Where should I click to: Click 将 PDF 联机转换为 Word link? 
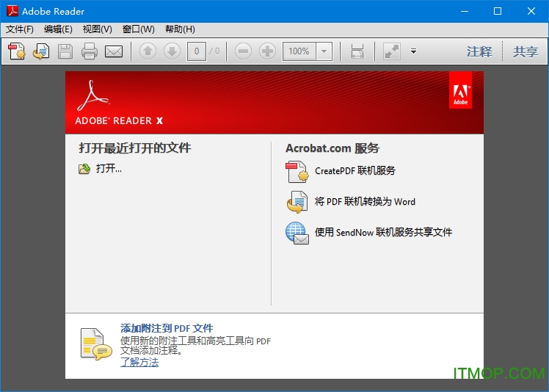click(365, 201)
